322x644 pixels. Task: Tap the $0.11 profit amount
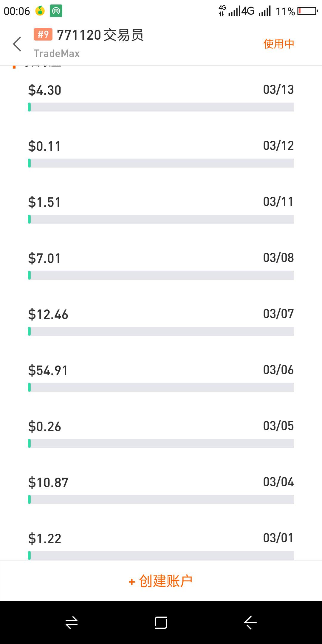(44, 146)
